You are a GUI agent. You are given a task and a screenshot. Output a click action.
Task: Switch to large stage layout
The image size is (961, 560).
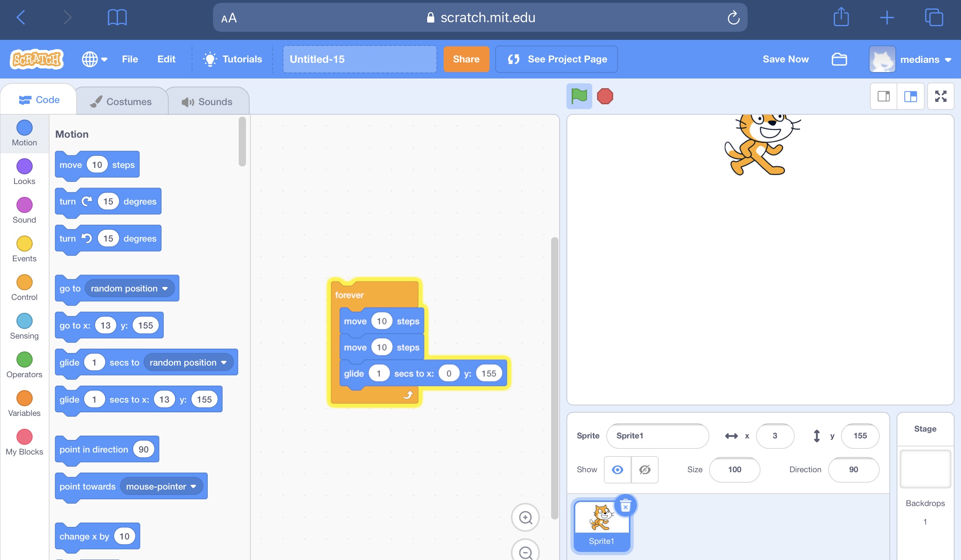coord(910,96)
